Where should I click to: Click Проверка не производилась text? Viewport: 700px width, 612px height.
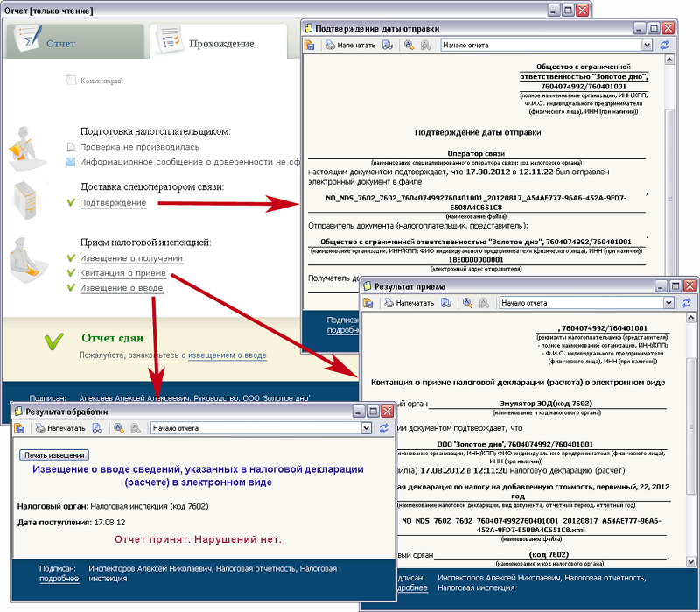pos(139,147)
